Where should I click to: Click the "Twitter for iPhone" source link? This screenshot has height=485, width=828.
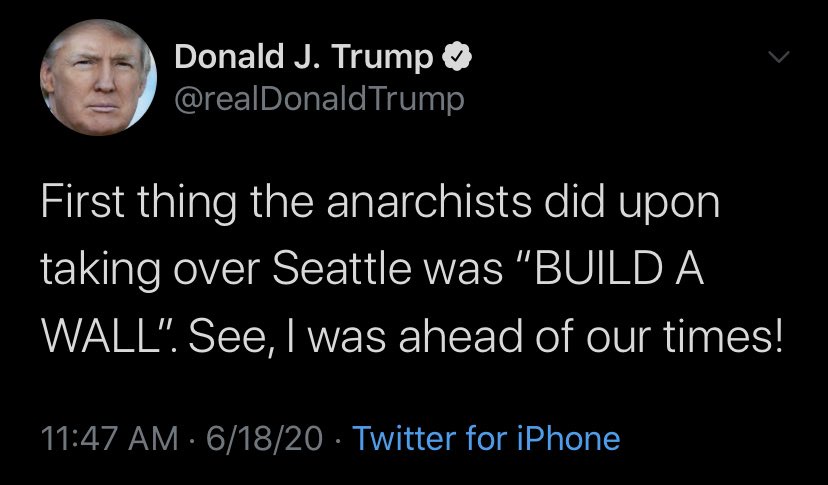(486, 438)
